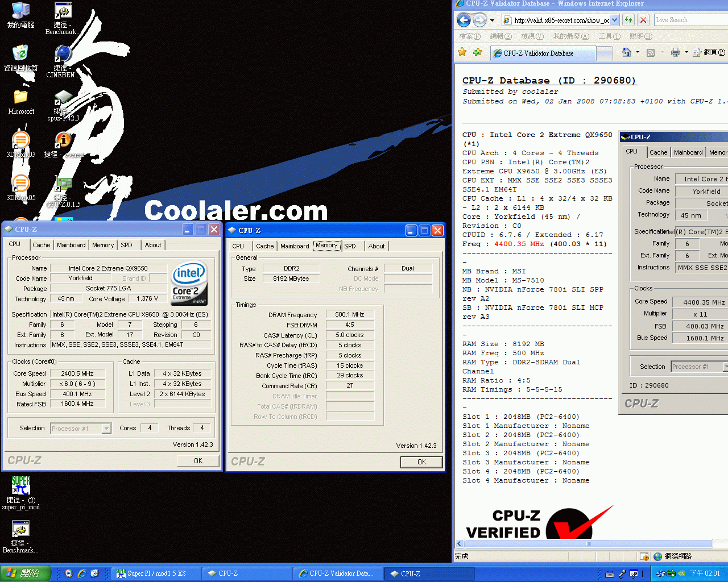This screenshot has width=728, height=582.
Task: Open About tab in CPU-Z showing DRAM Frequency
Action: tap(376, 246)
